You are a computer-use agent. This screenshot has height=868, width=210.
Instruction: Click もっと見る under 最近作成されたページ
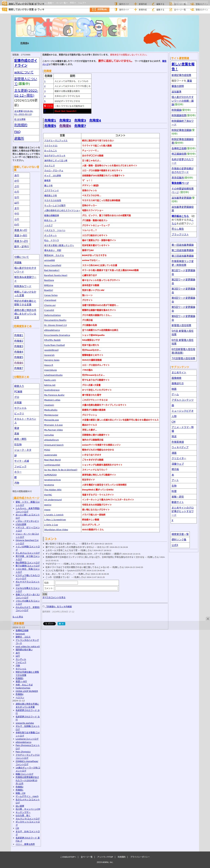[x=18, y=617]
